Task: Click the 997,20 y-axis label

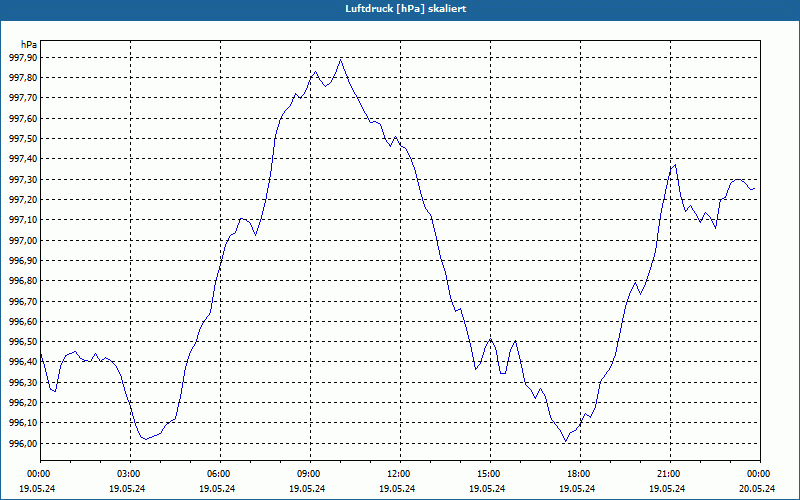Action: point(23,199)
